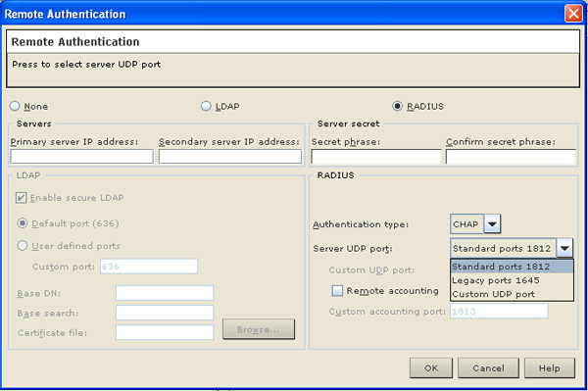Click the LDAP Custom port field showing 636
Image resolution: width=588 pixels, height=391 pixels.
(x=149, y=267)
